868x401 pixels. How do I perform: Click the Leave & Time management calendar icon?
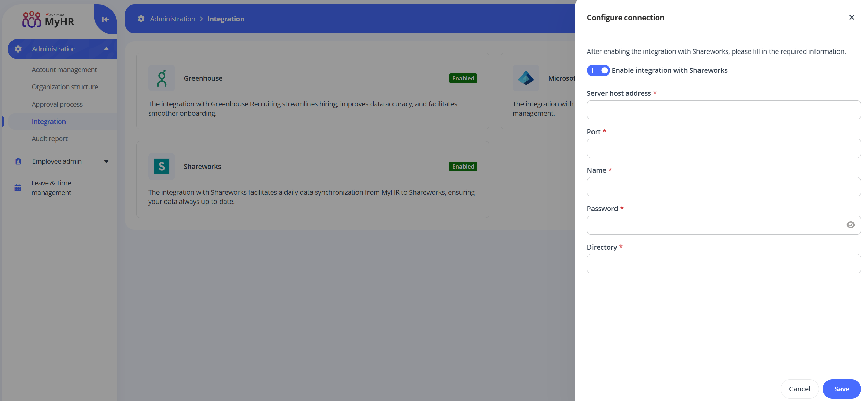tap(17, 187)
